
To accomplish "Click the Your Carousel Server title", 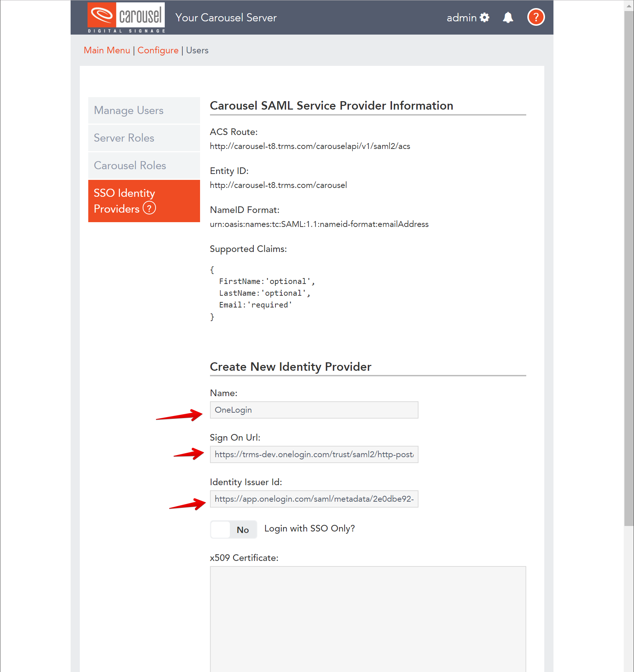I will [226, 18].
